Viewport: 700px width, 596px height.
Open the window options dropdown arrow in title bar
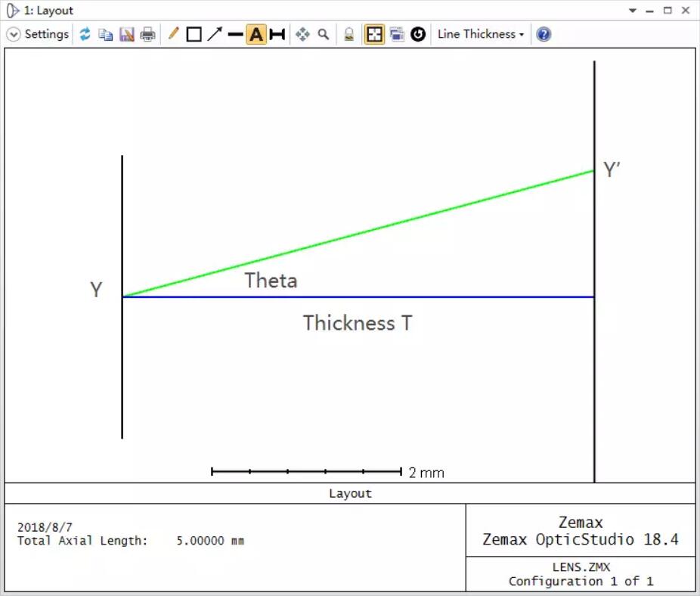tap(633, 11)
